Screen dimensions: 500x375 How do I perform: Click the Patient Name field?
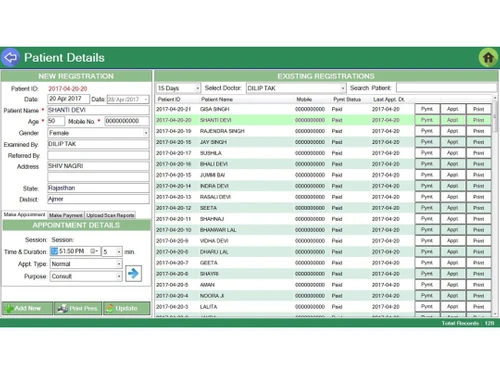tap(98, 110)
